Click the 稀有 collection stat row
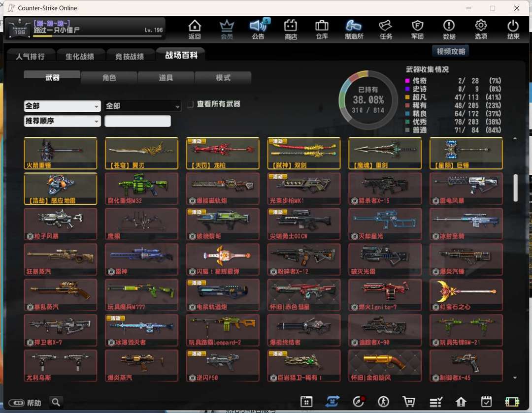The image size is (532, 413). point(453,105)
